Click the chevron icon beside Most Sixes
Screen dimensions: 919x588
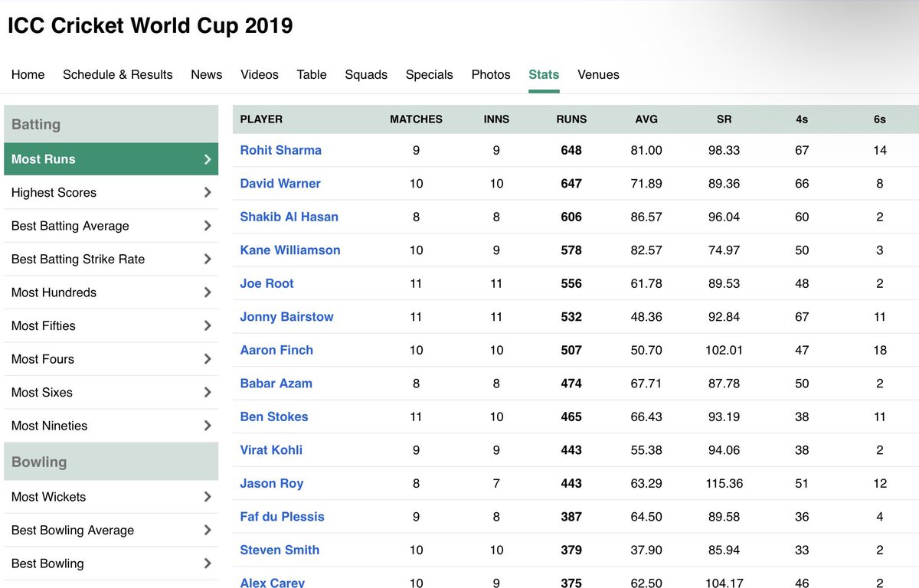208,392
